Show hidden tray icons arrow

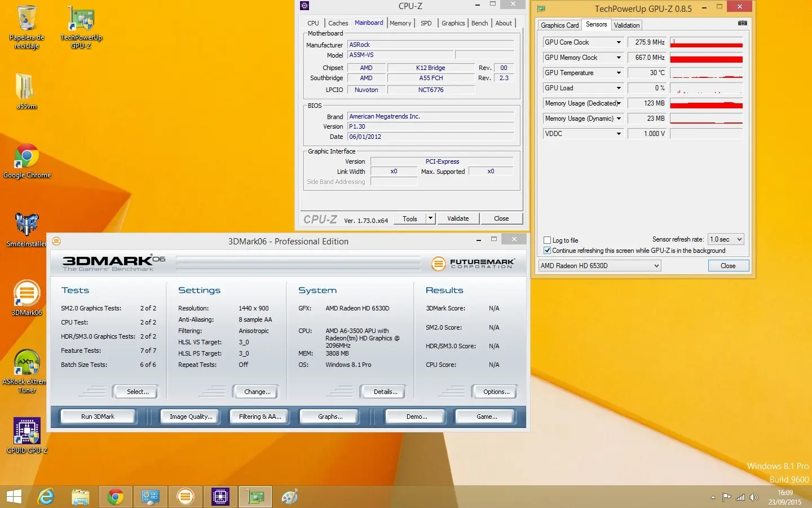click(x=713, y=497)
